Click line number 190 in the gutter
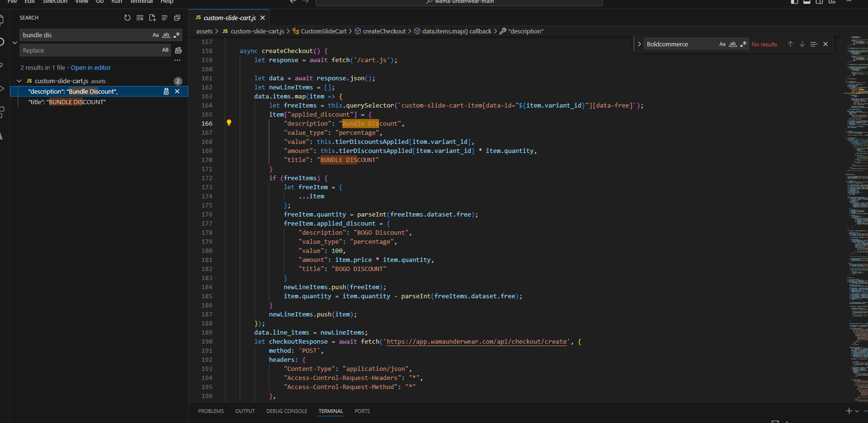The image size is (868, 423). click(207, 342)
